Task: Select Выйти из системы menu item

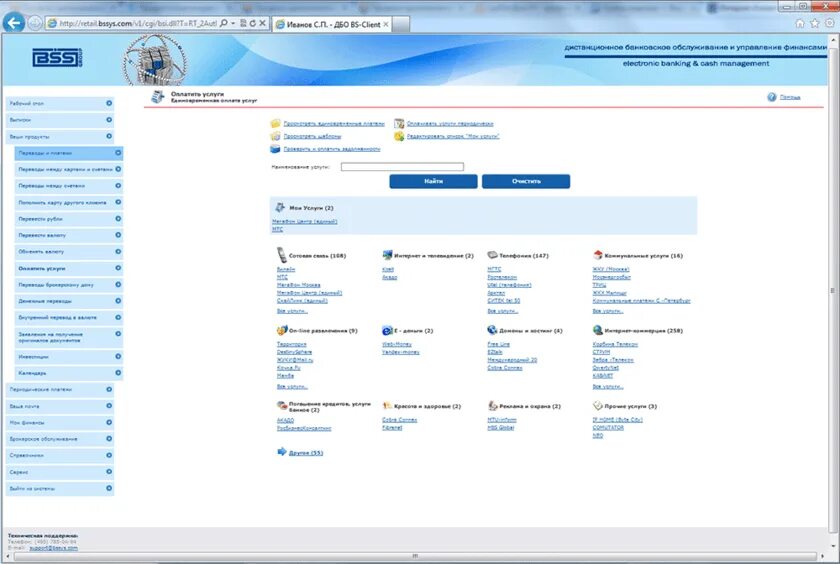Action: pos(60,488)
